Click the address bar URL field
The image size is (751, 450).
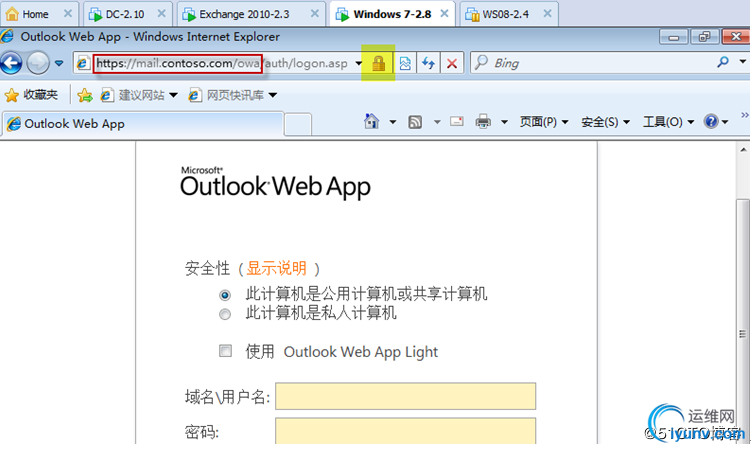[221, 63]
